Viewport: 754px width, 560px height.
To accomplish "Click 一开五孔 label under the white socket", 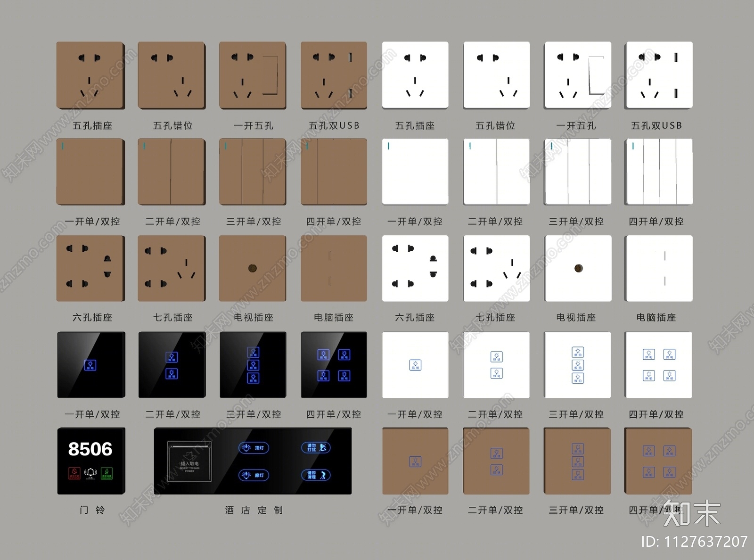I will 576,125.
